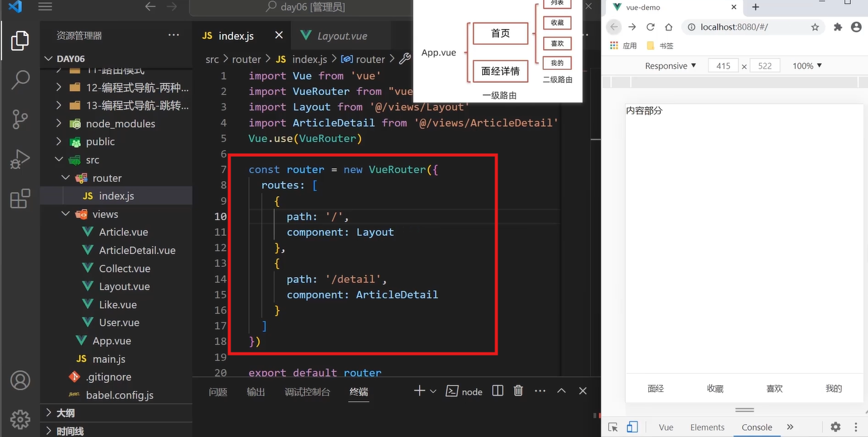Go back in VS Code navigation
The image size is (868, 437).
(x=150, y=7)
